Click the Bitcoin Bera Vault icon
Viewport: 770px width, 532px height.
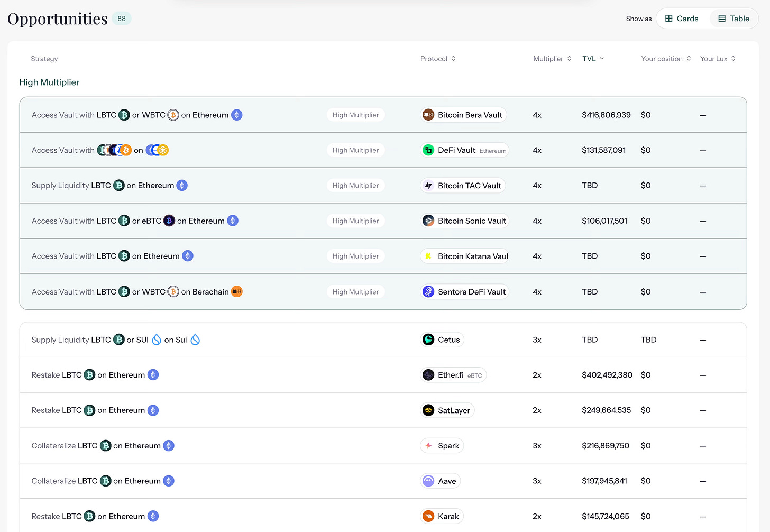tap(428, 115)
